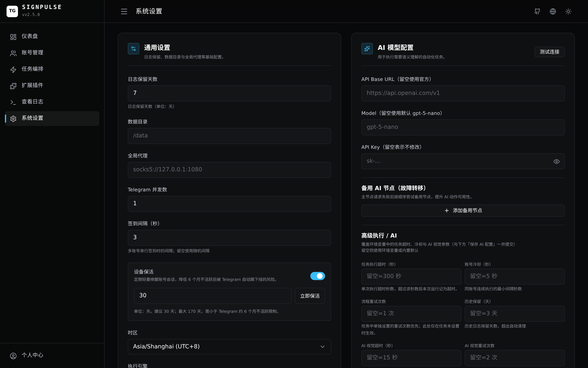Show the API Key with eye icon
Image resolution: width=588 pixels, height=368 pixels.
coord(556,162)
